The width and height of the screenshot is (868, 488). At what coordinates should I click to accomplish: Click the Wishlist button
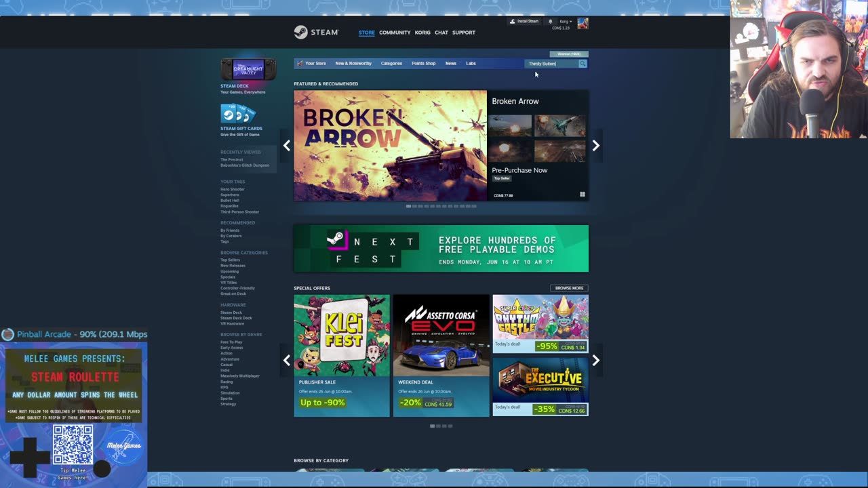pos(569,54)
